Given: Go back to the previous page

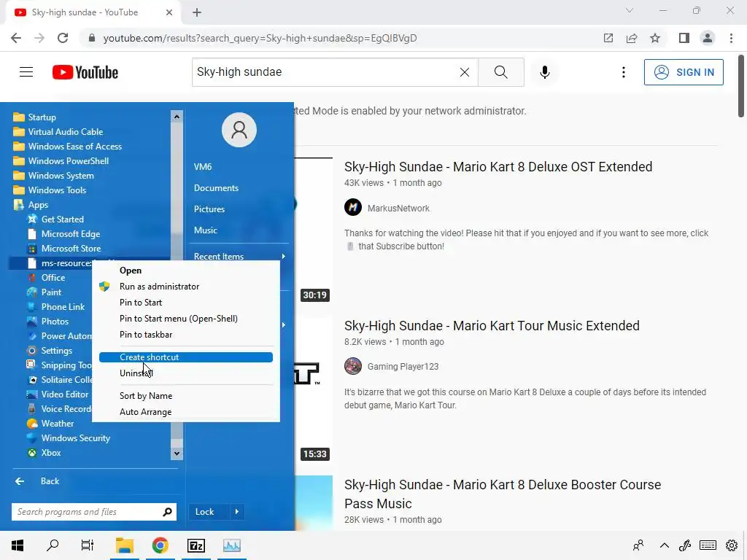Looking at the screenshot, I should (16, 38).
